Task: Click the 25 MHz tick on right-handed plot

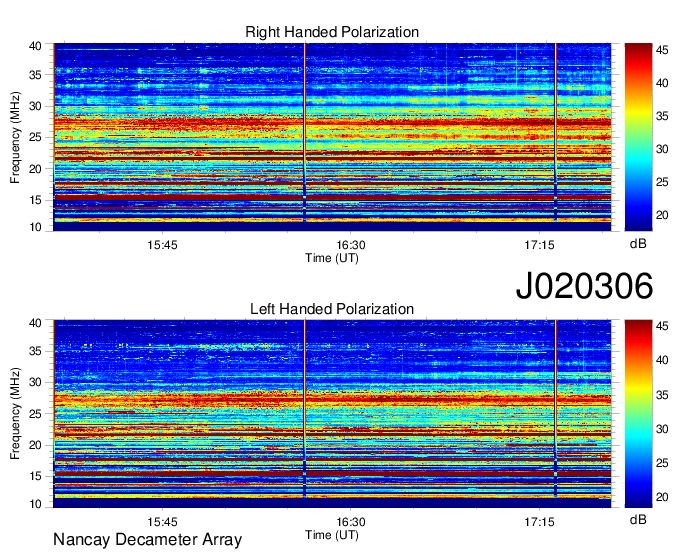Action: coord(36,137)
